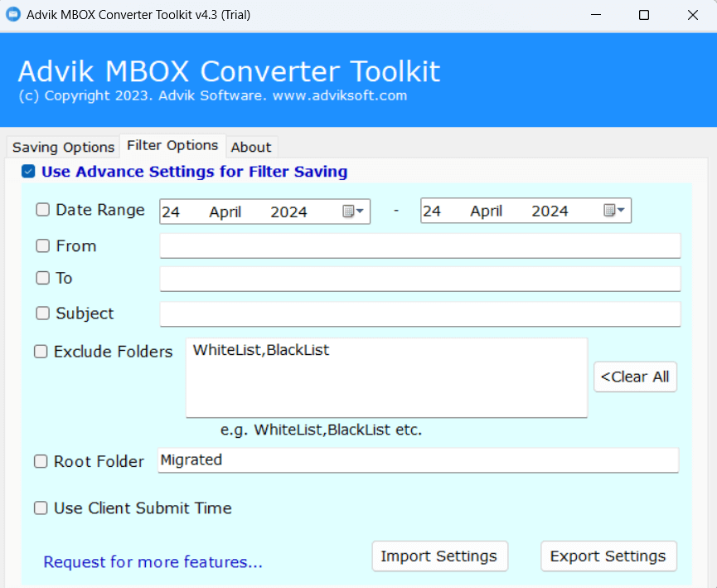Viewport: 717px width, 588px height.
Task: Select the Filter Options tab
Action: [x=172, y=145]
